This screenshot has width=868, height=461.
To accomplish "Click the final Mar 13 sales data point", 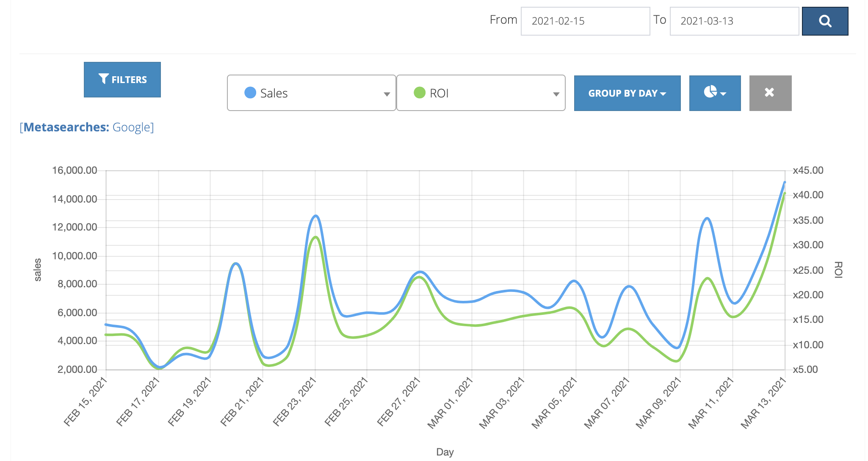I will [785, 182].
